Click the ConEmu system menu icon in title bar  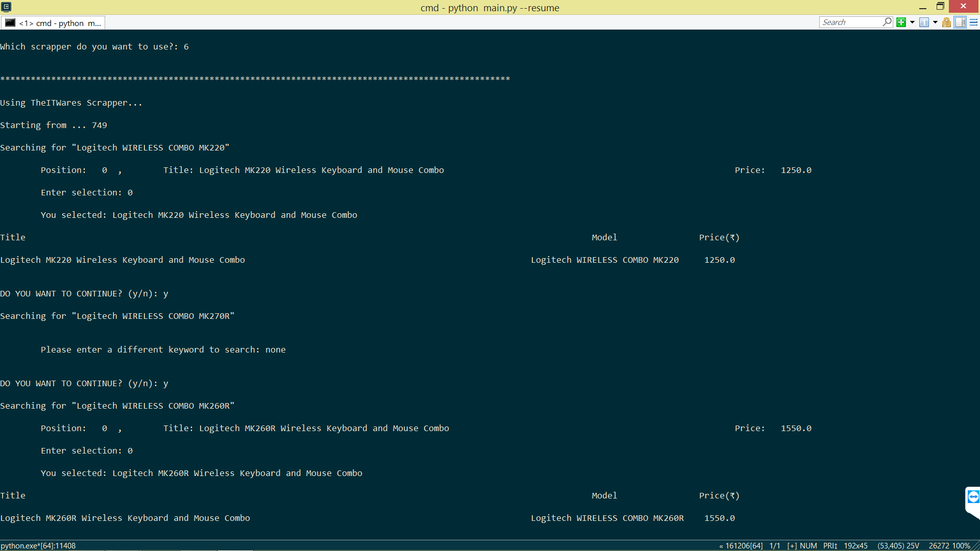click(6, 7)
